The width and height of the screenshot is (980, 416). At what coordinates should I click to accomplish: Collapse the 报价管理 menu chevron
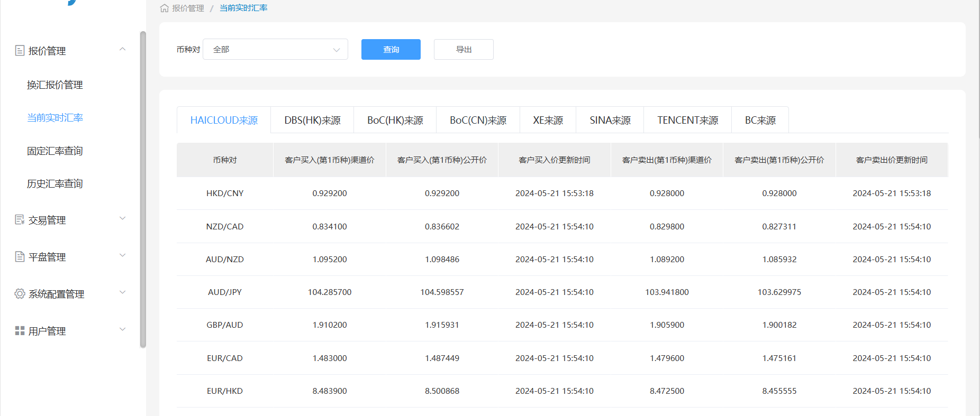[x=122, y=49]
